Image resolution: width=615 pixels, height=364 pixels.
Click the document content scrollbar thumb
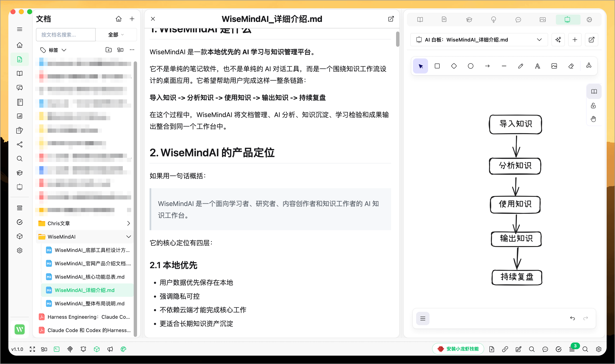[398, 39]
